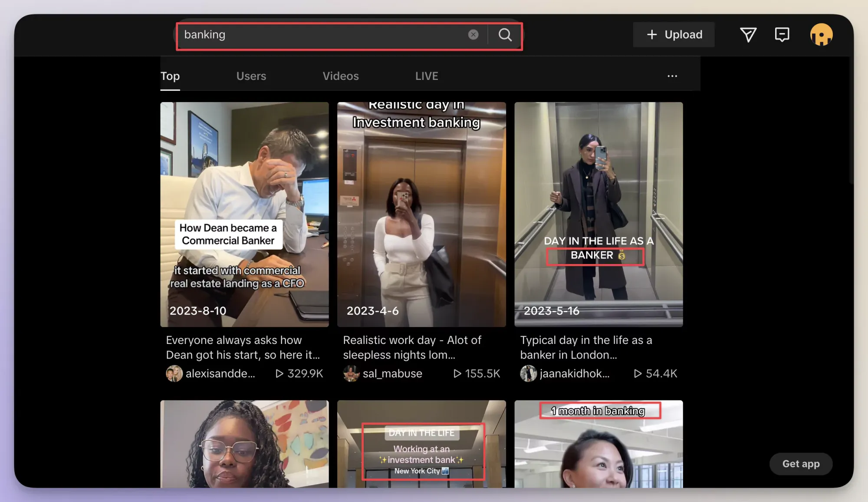The height and width of the screenshot is (502, 868).
Task: Click jaanakidhok... profile avatar
Action: pyautogui.click(x=528, y=373)
